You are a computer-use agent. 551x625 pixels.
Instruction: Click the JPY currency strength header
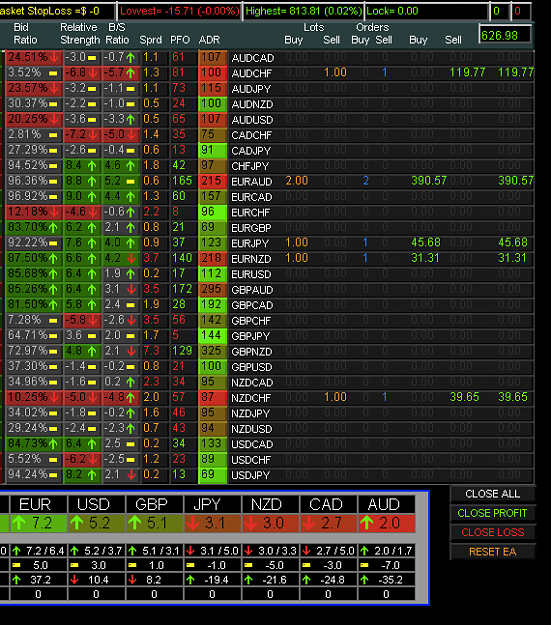coord(212,505)
